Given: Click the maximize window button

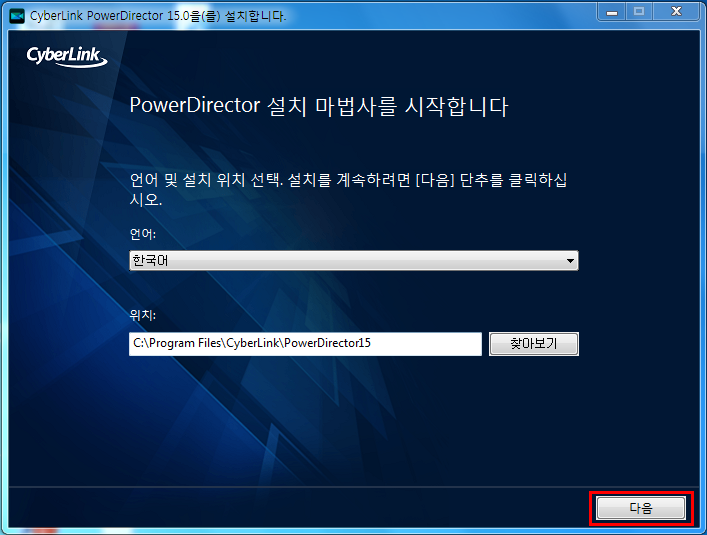Looking at the screenshot, I should tap(639, 12).
